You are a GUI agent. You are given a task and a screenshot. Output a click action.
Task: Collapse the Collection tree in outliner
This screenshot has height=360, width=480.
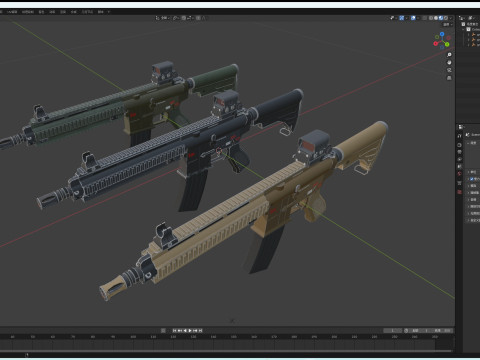point(463,29)
